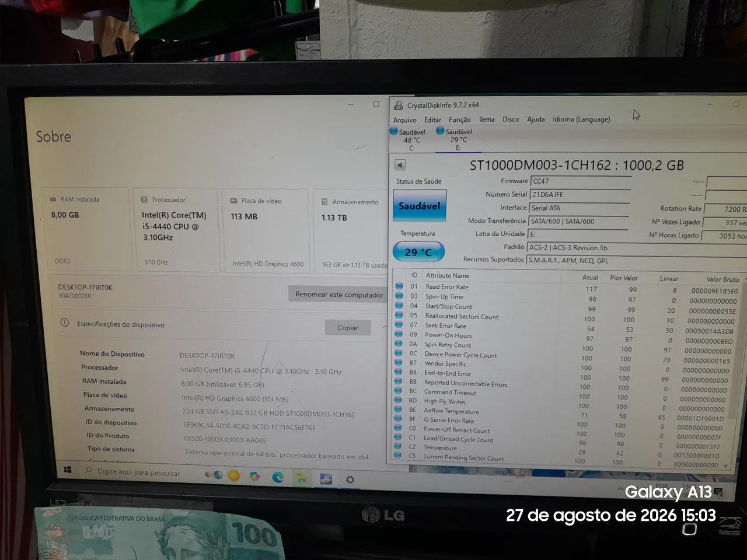Click the Copiar button in Sobre window
Image resolution: width=747 pixels, height=560 pixels.
pos(347,328)
